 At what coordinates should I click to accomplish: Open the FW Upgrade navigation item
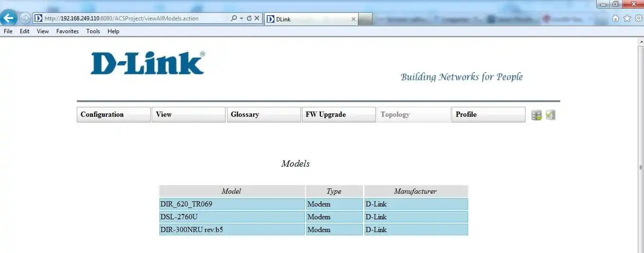339,114
